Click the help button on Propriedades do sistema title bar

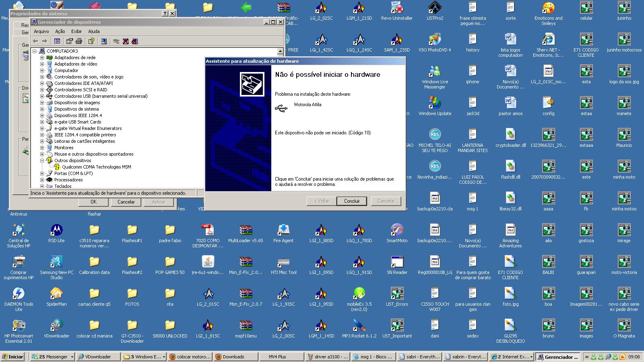[165, 13]
